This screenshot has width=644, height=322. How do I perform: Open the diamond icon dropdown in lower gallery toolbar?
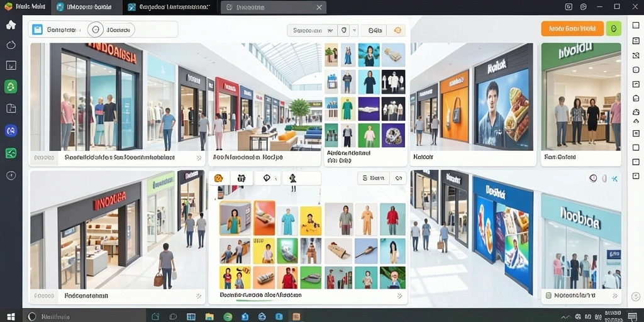point(268,178)
